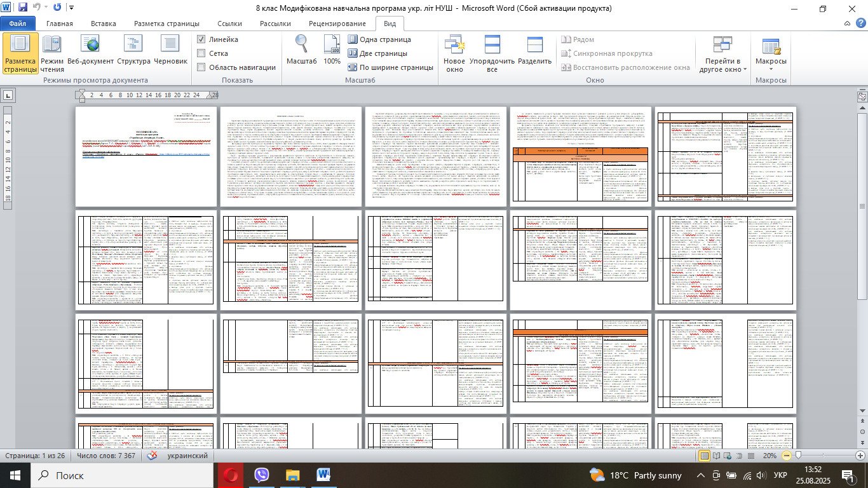Click the zoom slider minus button
The height and width of the screenshot is (488, 868).
pos(787,456)
